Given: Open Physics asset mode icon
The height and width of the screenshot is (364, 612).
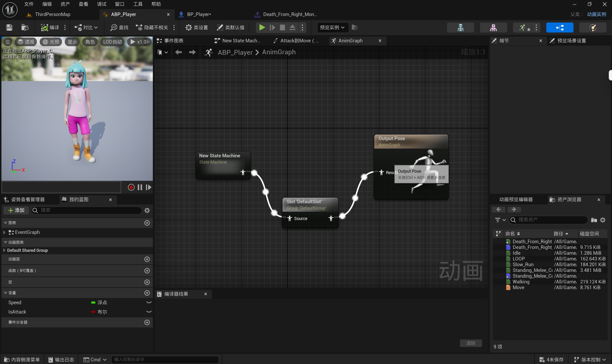Looking at the screenshot, I should coord(593,28).
